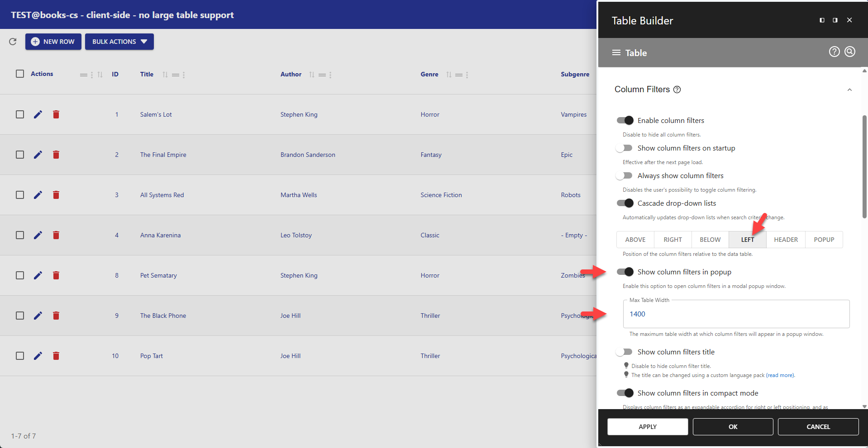Toggle Show column filters in popup
This screenshot has height=448, width=868.
625,272
